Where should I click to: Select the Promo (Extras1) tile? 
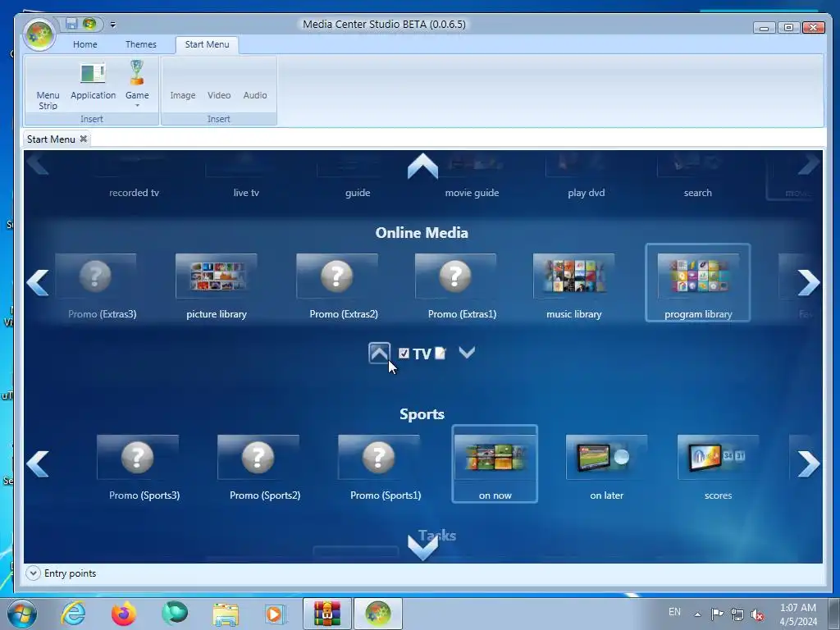tap(456, 286)
